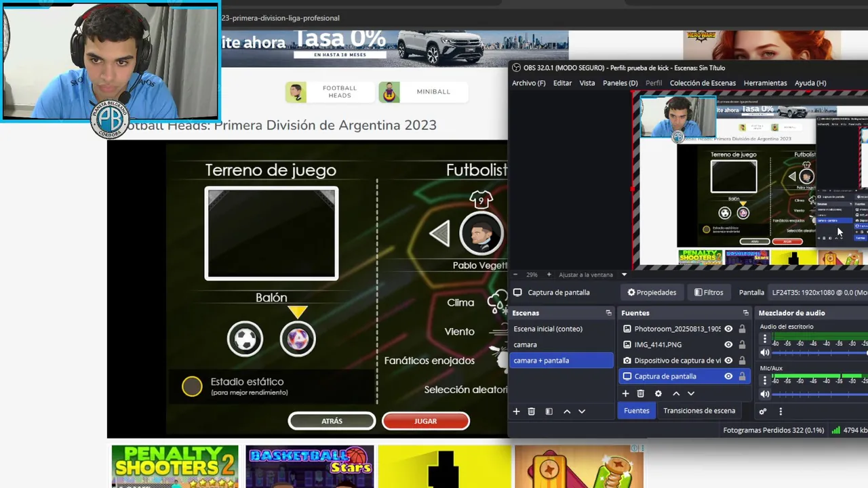Adjust Mic/Aux volume slider
Viewport: 868px width, 488px height.
(x=821, y=394)
